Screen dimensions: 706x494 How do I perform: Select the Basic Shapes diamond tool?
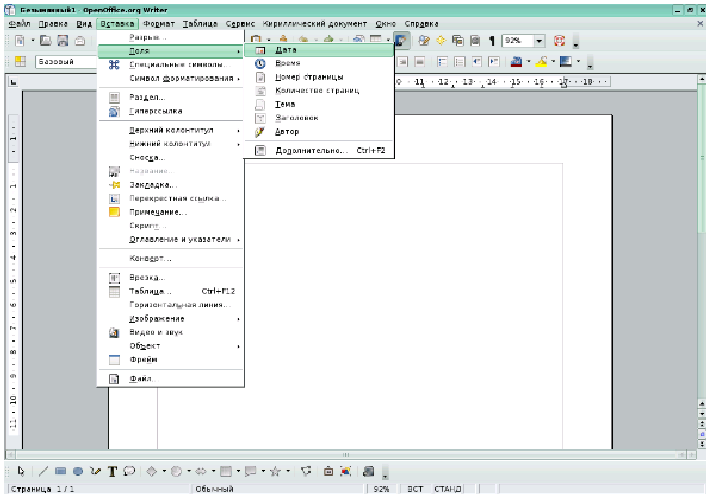tap(152, 471)
